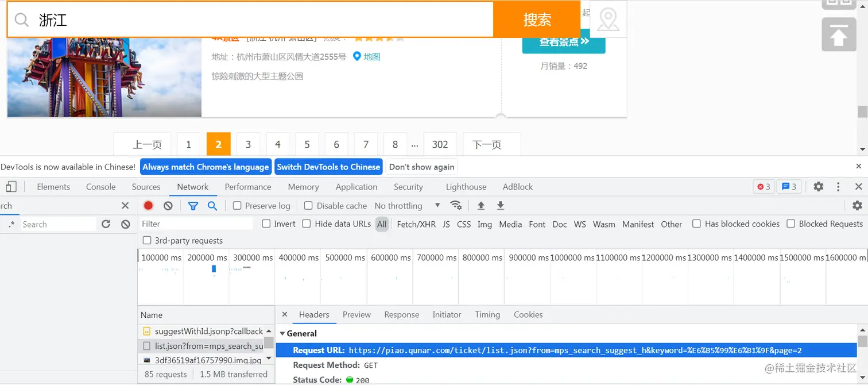The height and width of the screenshot is (385, 868).
Task: Select list.json request row
Action: pos(201,346)
